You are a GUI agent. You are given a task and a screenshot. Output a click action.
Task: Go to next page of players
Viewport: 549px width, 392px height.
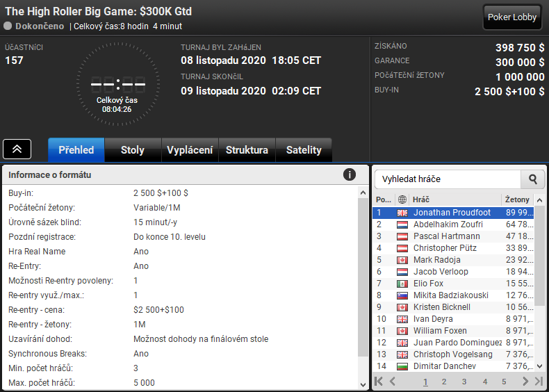pyautogui.click(x=525, y=381)
